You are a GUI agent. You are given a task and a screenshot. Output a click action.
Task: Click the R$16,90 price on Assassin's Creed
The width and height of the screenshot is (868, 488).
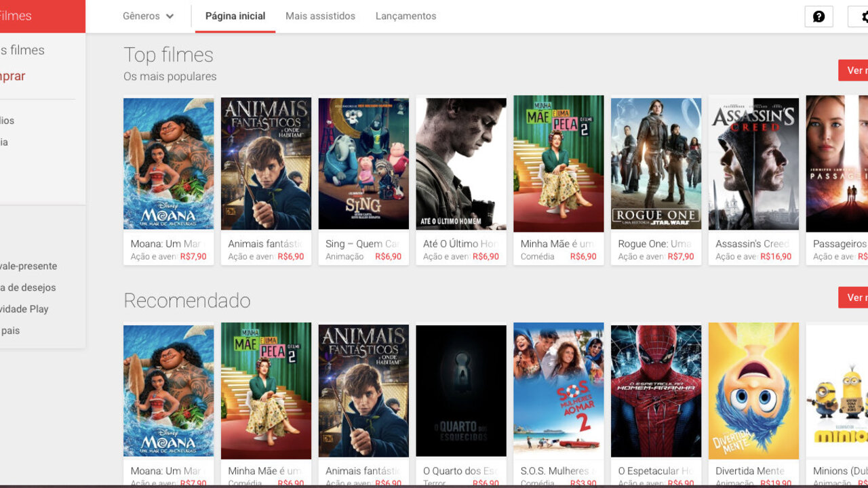[x=776, y=257]
